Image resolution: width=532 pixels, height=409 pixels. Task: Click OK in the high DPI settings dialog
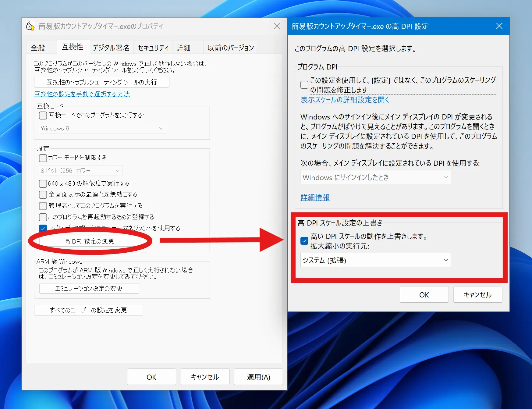click(x=424, y=295)
